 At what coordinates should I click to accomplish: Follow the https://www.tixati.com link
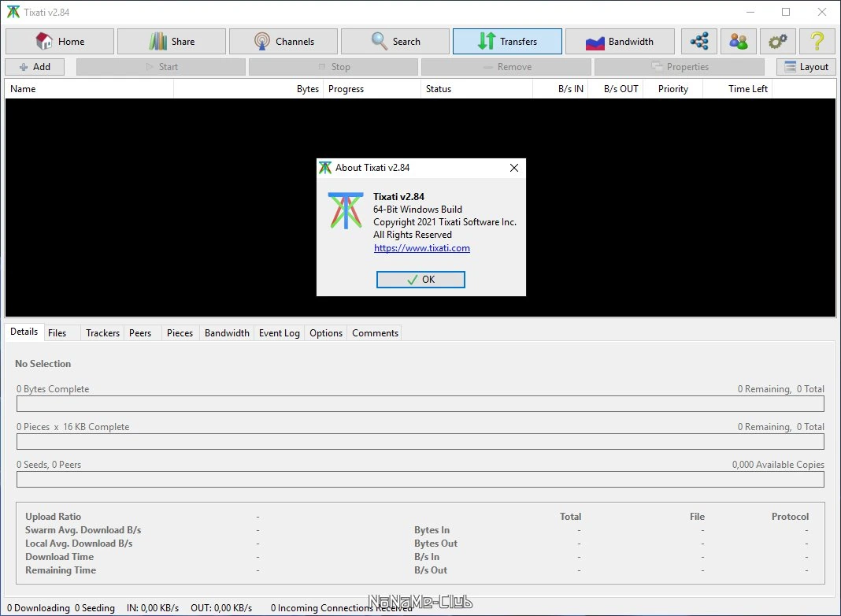tap(422, 248)
